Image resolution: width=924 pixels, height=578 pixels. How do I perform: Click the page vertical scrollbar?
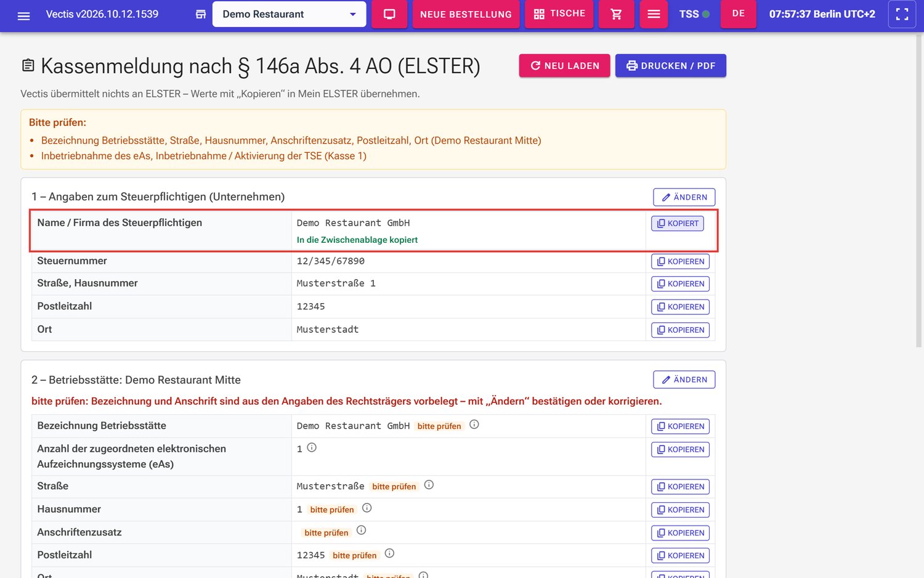919,191
